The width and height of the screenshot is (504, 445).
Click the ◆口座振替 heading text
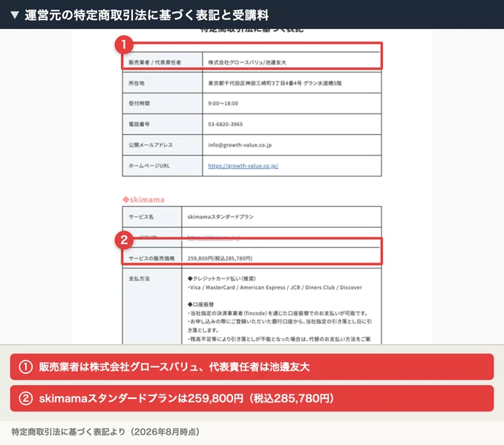pyautogui.click(x=201, y=304)
